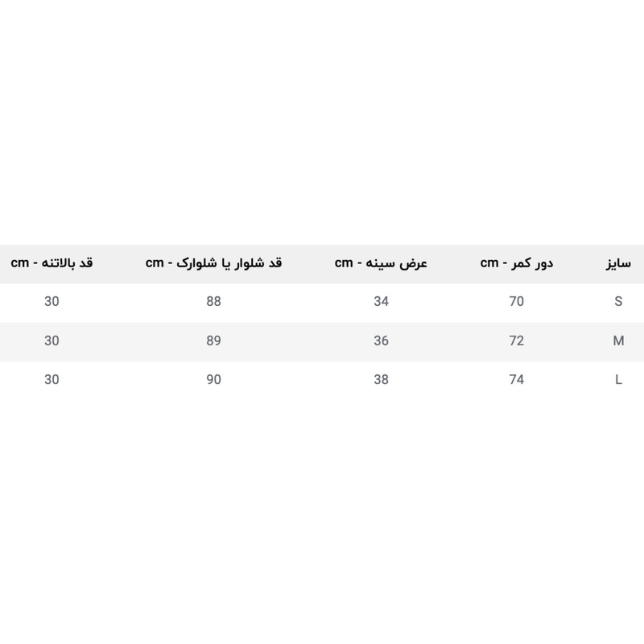Image resolution: width=644 pixels, height=644 pixels.
Task: Click chest width value 38
Action: pyautogui.click(x=381, y=379)
